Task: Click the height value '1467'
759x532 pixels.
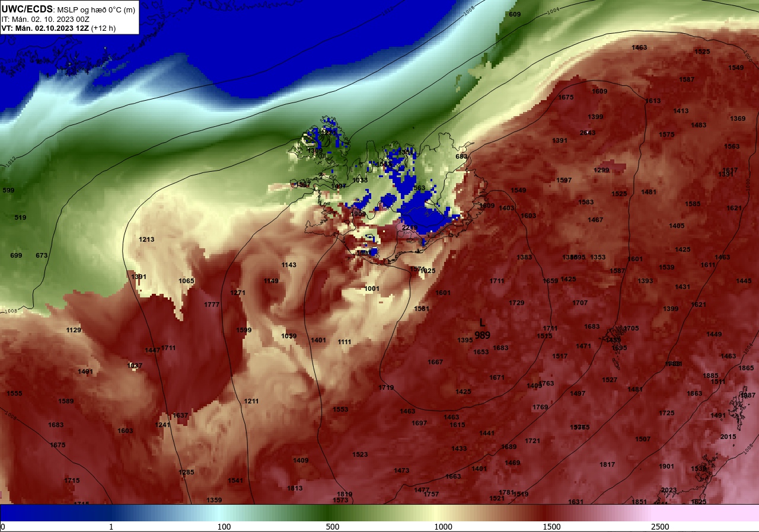Action: click(595, 220)
